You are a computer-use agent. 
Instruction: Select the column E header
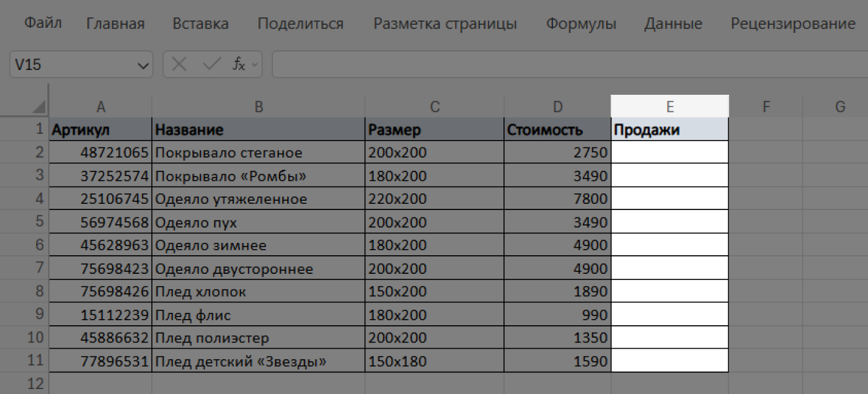point(670,106)
